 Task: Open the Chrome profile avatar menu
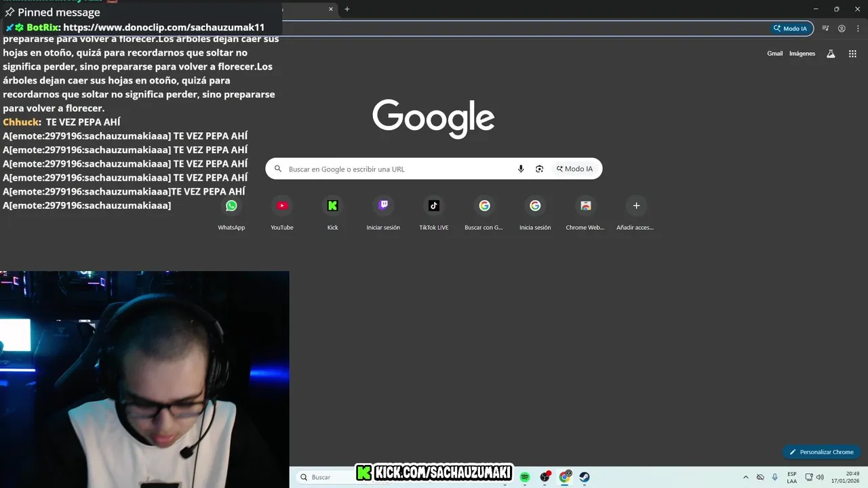coord(842,28)
